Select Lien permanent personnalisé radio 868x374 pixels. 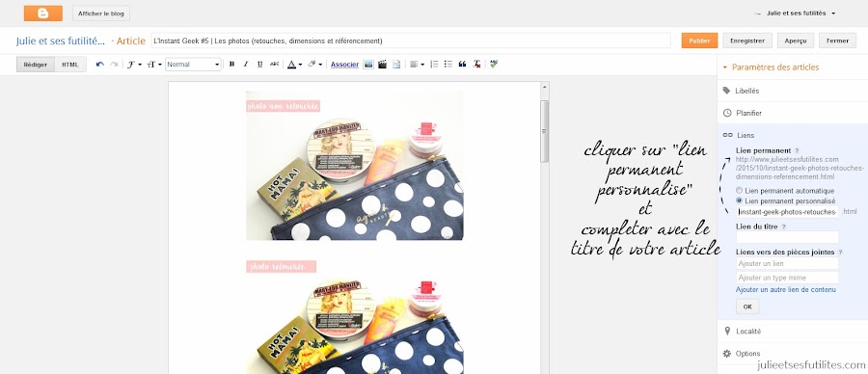click(x=739, y=200)
